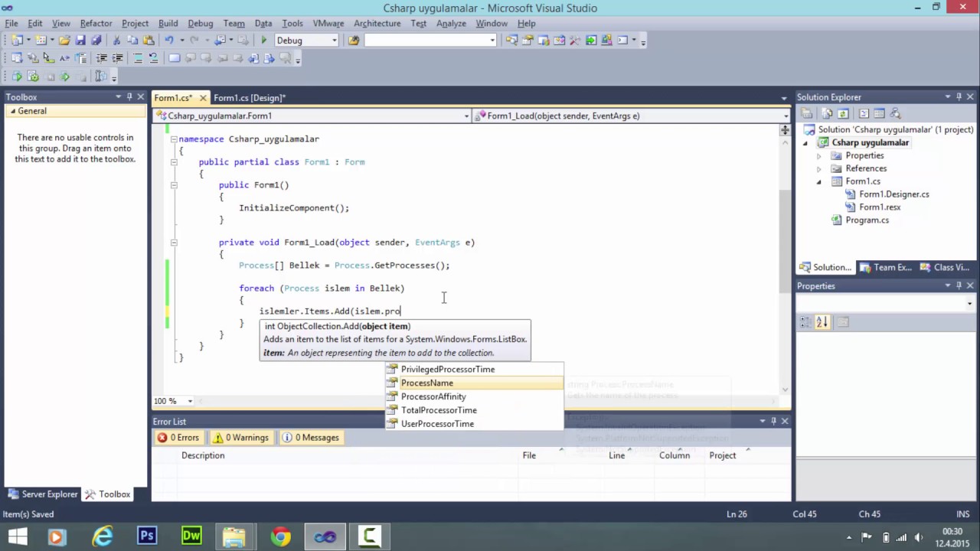Image resolution: width=980 pixels, height=551 pixels.
Task: Sort properties alphabetically
Action: pyautogui.click(x=822, y=322)
